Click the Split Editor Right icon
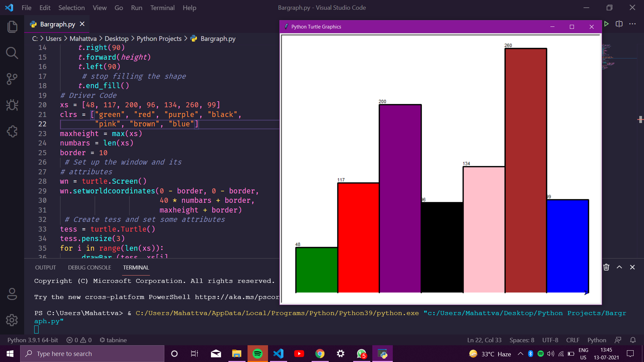Viewport: 644px width, 362px height. pos(619,24)
